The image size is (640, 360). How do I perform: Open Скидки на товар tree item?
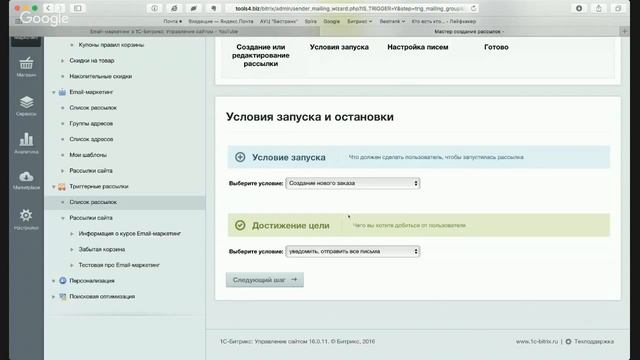coord(91,61)
